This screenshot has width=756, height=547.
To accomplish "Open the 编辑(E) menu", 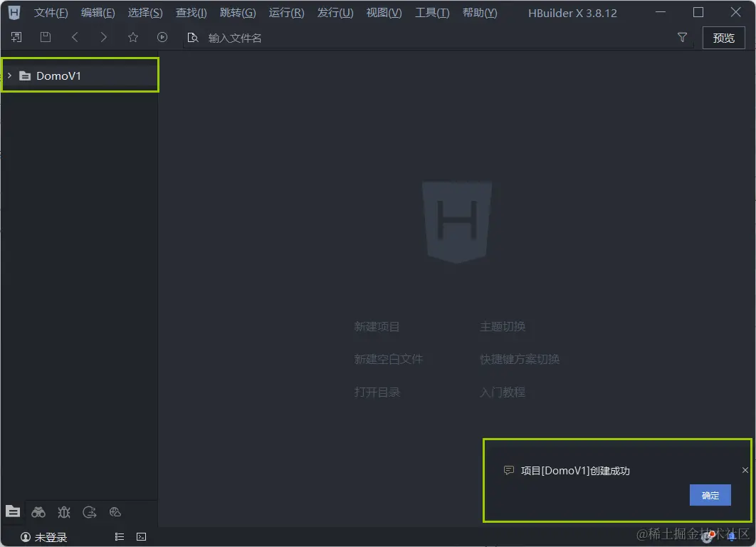I will tap(98, 13).
